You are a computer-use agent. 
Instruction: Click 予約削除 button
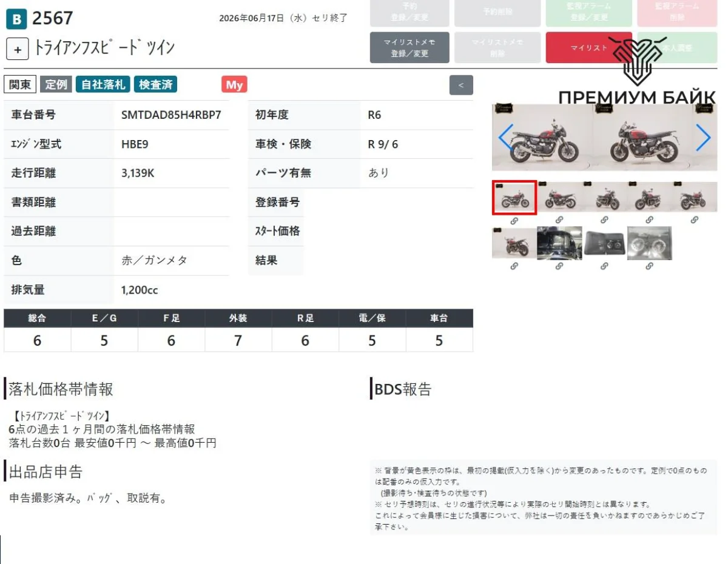pyautogui.click(x=497, y=12)
